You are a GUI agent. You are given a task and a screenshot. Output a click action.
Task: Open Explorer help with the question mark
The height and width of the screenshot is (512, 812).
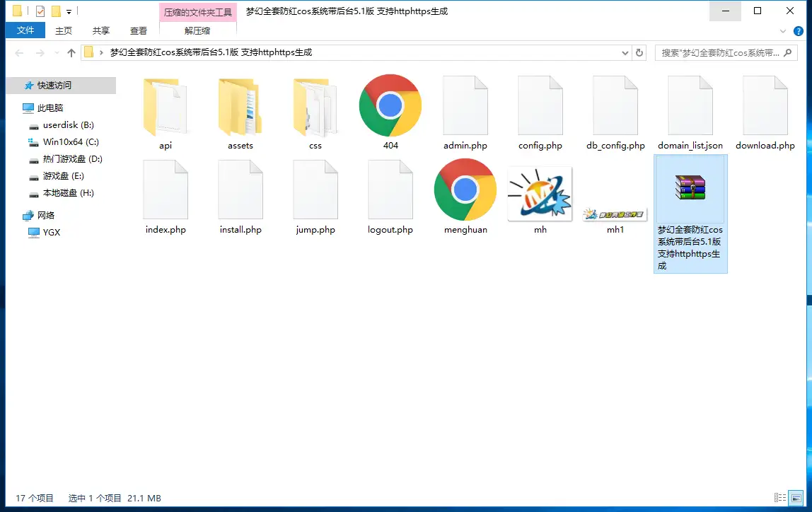point(799,30)
